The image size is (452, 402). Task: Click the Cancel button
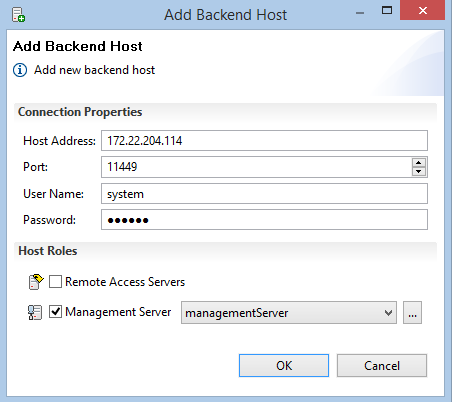pyautogui.click(x=382, y=366)
